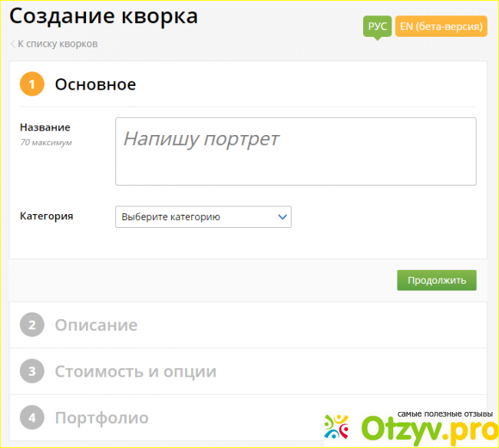Click the orange step 1 circle icon
Image resolution: width=499 pixels, height=448 pixels.
[31, 84]
